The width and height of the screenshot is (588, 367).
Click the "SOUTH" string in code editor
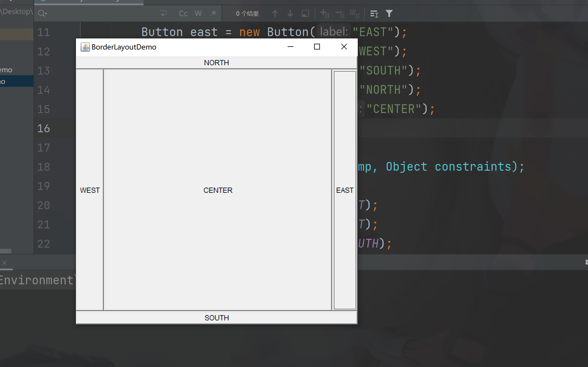pyautogui.click(x=383, y=70)
